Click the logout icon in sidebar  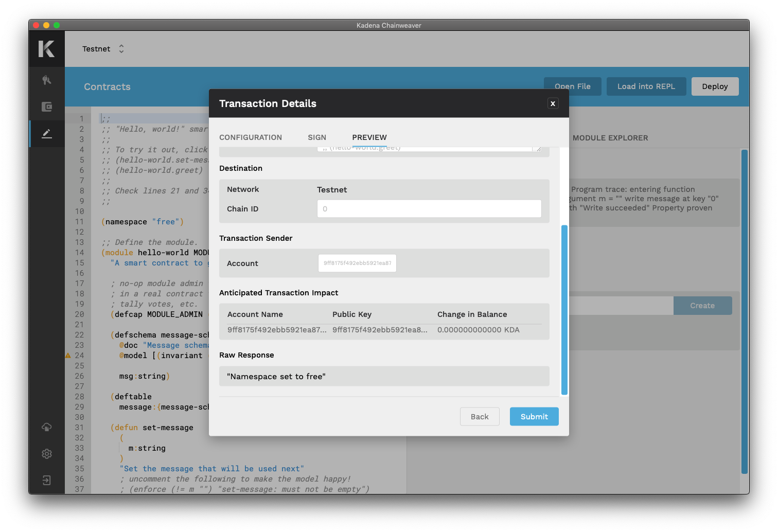pos(47,481)
